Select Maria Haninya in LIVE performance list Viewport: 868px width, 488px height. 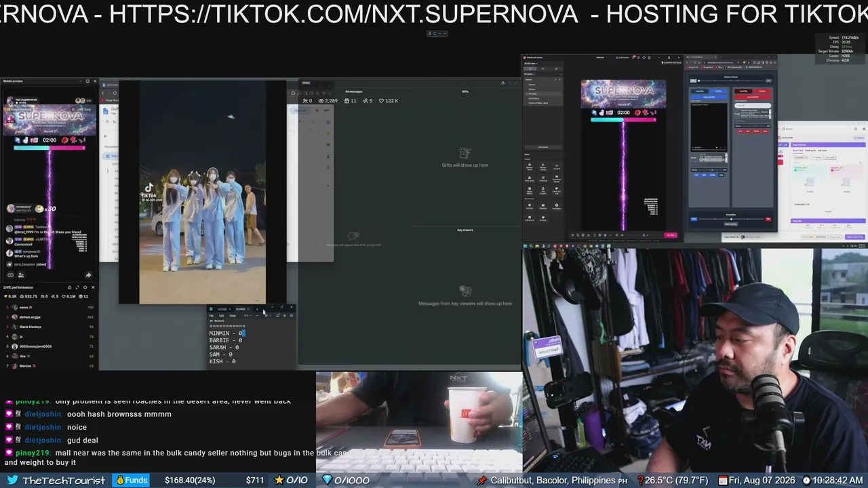coord(50,327)
